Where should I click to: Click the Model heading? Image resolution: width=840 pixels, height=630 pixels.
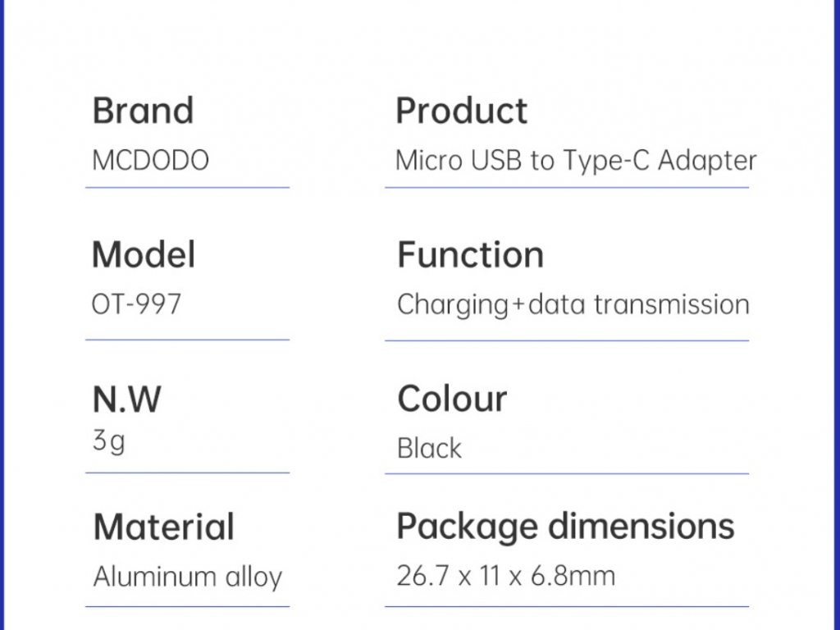(144, 254)
